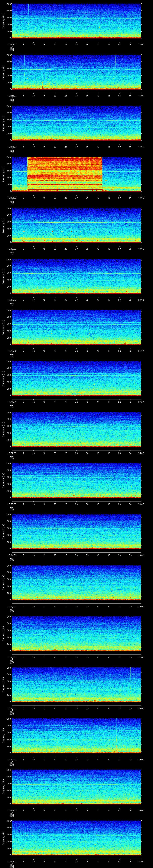The width and height of the screenshot is (153, 868).
Task: Click the 10:18:00 start time label
Action: [x=12, y=249]
